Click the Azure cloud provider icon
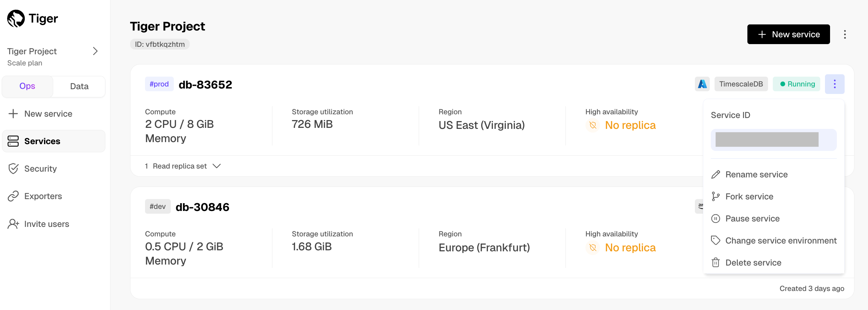 click(702, 84)
